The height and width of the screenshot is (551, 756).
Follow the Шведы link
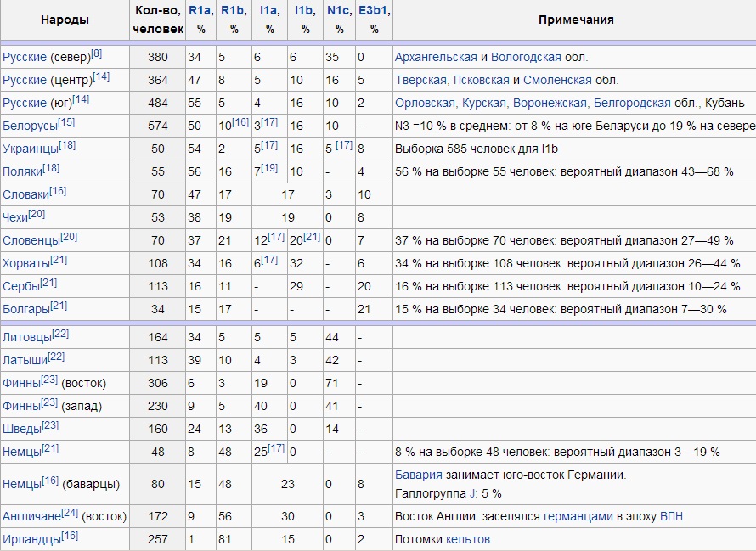22,429
